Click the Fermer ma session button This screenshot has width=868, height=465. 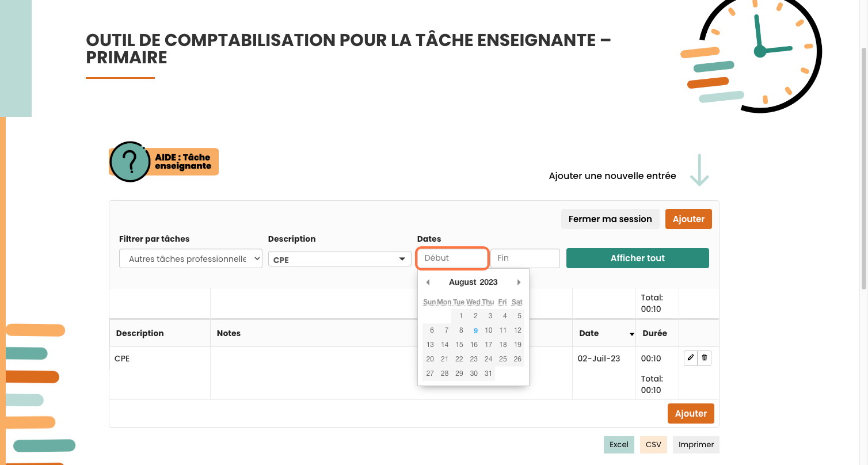point(610,219)
